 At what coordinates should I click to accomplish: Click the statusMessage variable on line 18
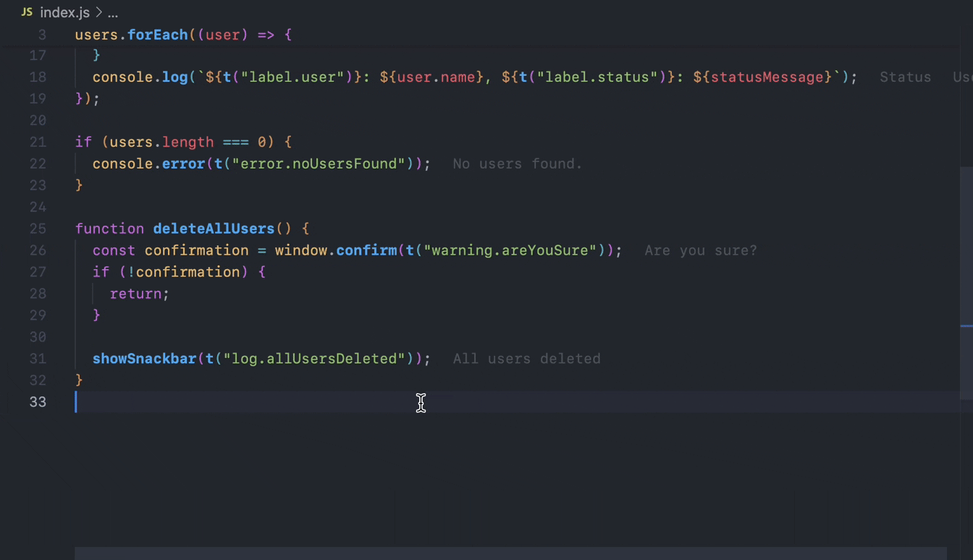pos(767,77)
